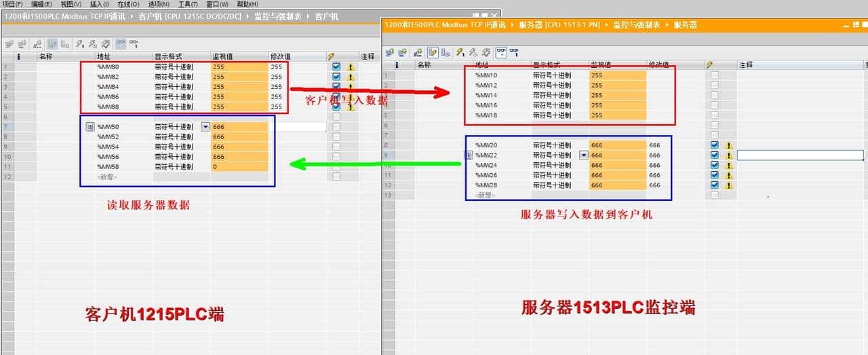
Task: Click <新增> row in server table
Action: click(486, 195)
